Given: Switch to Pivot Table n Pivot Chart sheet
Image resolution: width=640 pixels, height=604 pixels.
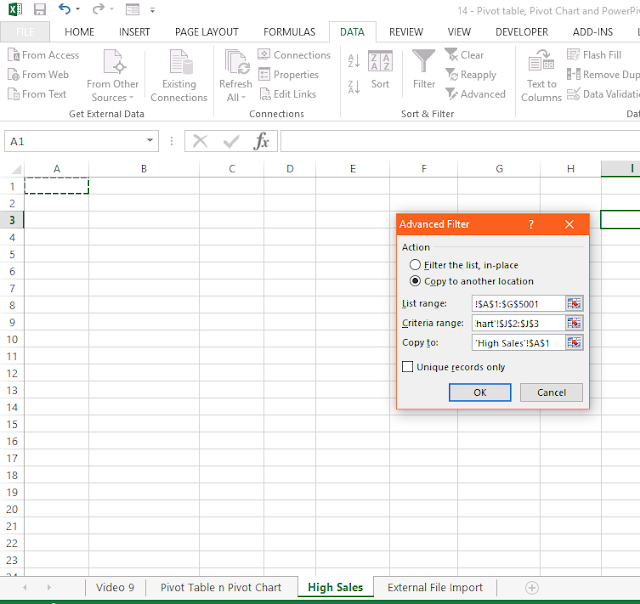Looking at the screenshot, I should pyautogui.click(x=221, y=587).
